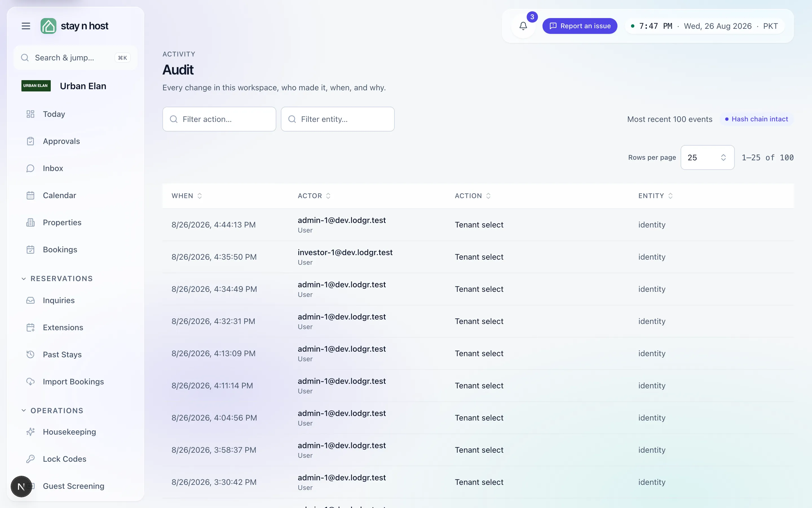The image size is (812, 508).
Task: Toggle the hamburger sidebar menu
Action: tap(26, 26)
